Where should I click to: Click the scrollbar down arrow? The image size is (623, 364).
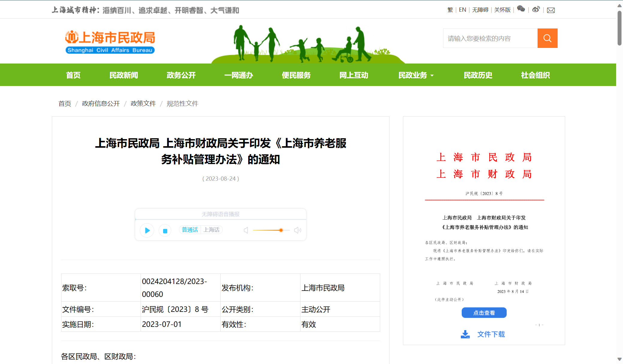click(x=619, y=359)
